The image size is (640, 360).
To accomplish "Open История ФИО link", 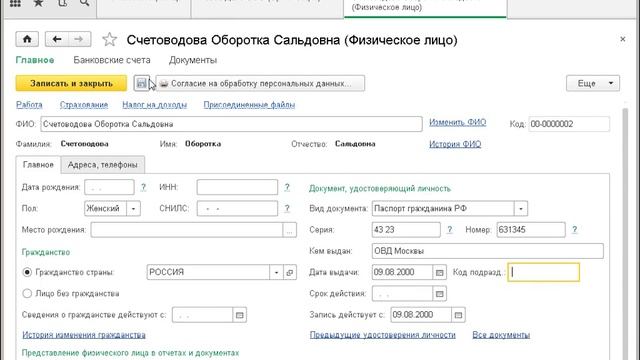I will (455, 144).
